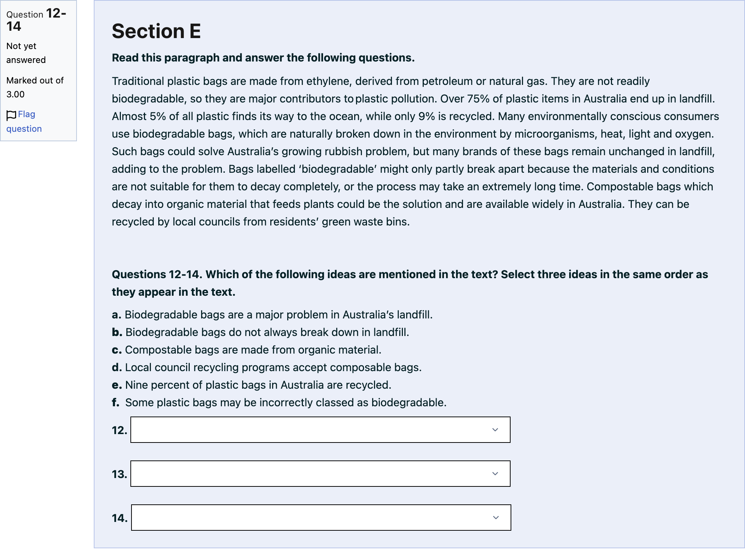Click the chevron arrow in dropdown 12
Image resolution: width=745 pixels, height=560 pixels.
495,430
